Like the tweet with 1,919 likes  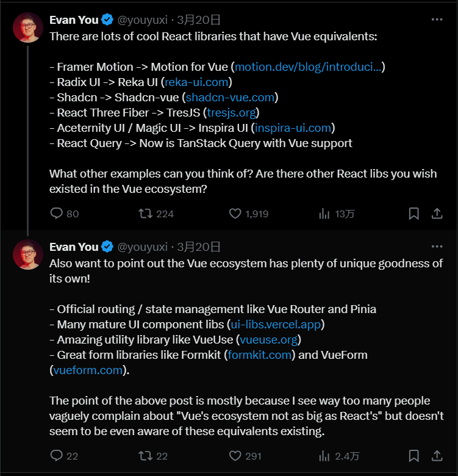point(249,214)
